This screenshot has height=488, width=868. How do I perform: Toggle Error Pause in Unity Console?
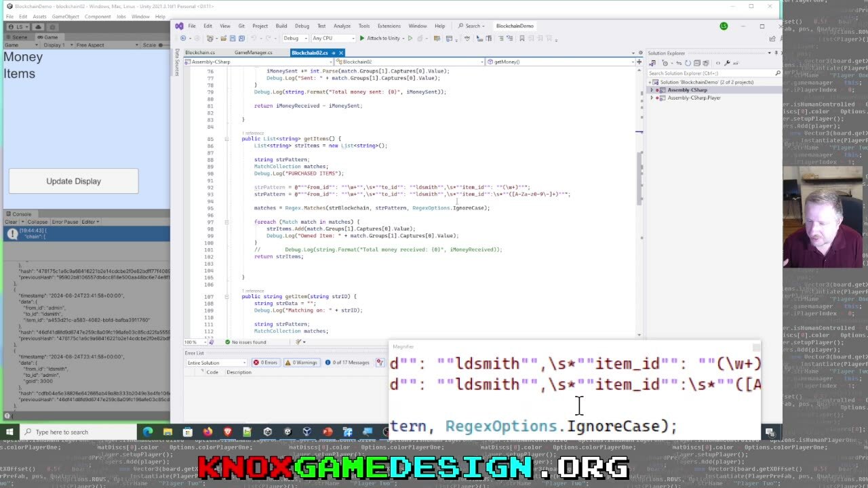[65, 222]
